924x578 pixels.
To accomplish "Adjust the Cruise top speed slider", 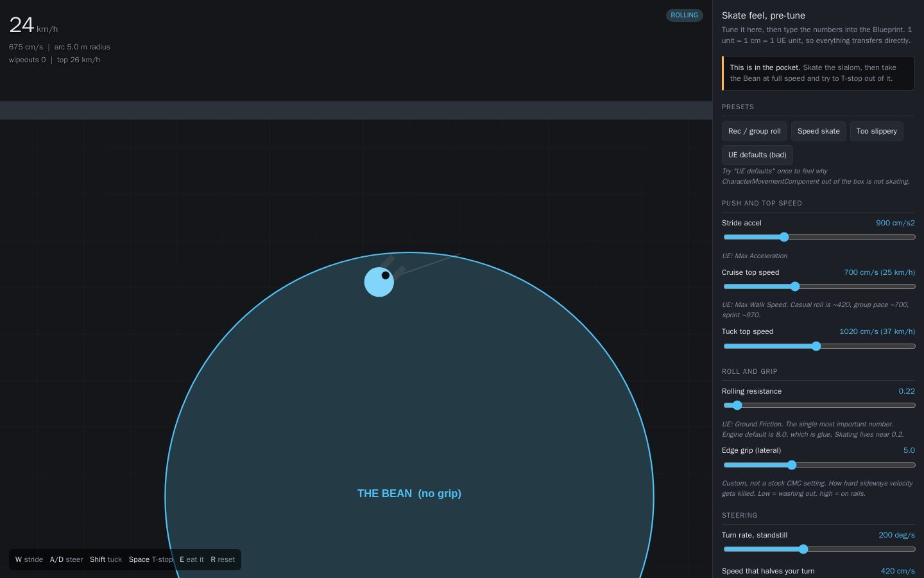I will (x=819, y=286).
